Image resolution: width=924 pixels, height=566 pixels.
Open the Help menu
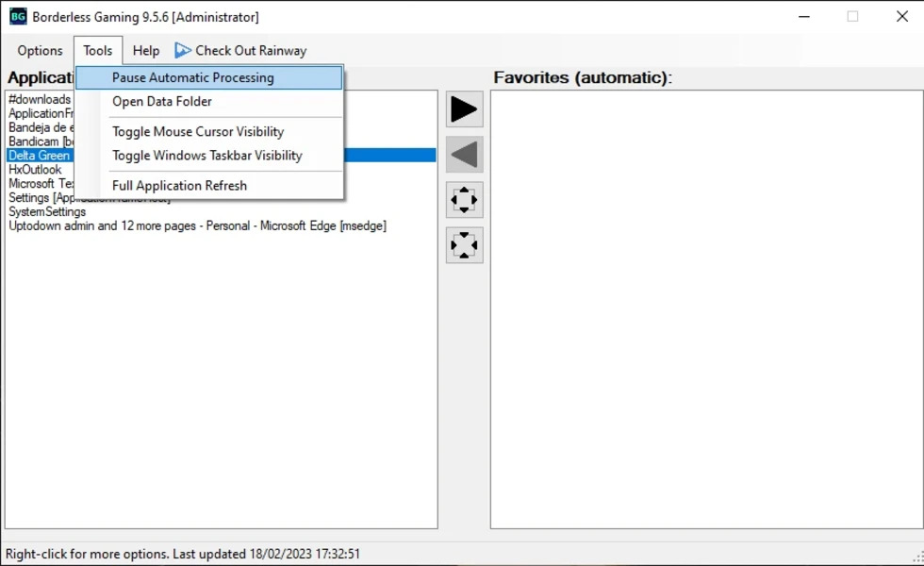click(146, 51)
